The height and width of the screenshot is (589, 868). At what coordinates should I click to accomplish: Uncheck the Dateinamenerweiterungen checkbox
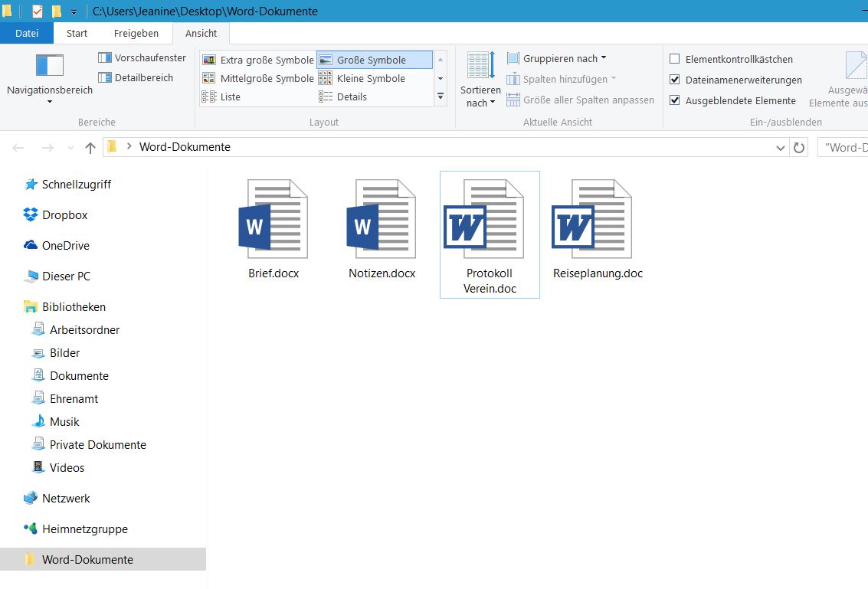[675, 80]
